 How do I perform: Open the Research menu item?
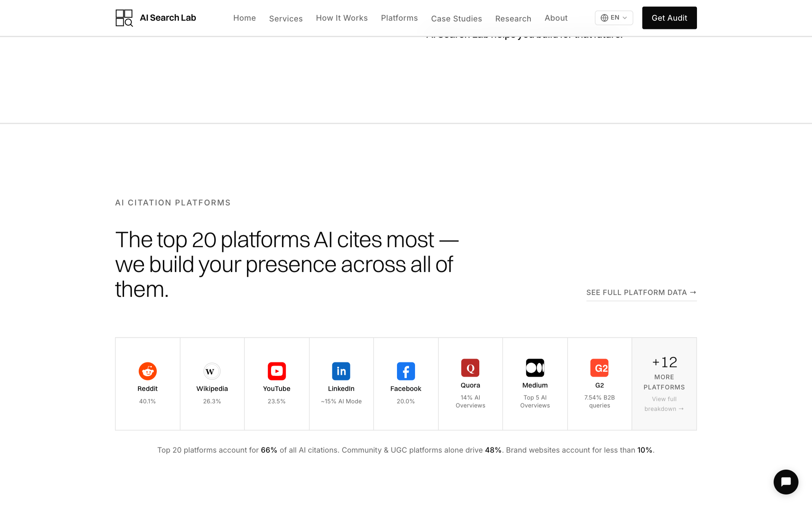[x=513, y=18]
